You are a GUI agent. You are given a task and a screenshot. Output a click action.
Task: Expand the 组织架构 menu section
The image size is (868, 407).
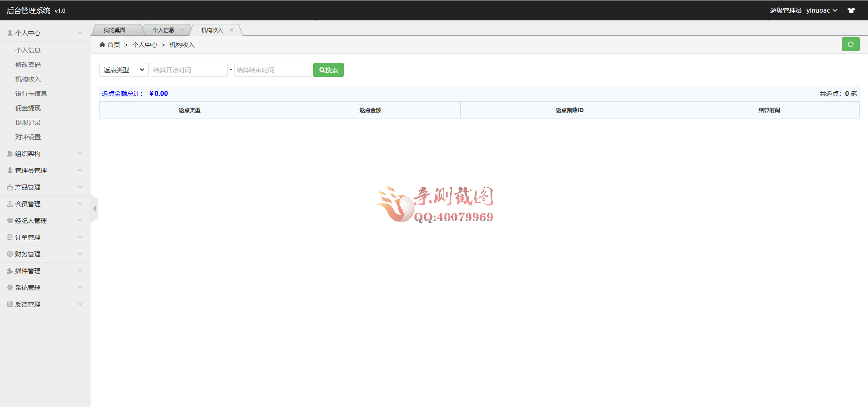coord(45,154)
